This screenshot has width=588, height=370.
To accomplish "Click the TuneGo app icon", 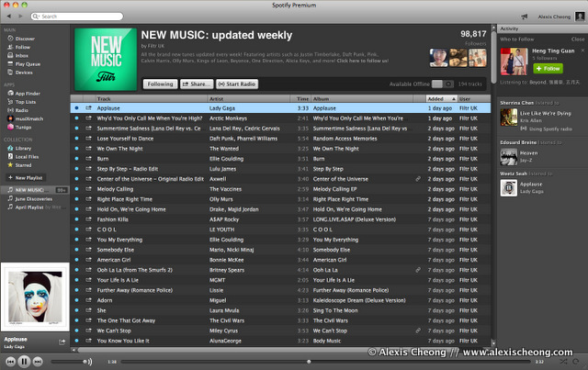I will [x=10, y=127].
